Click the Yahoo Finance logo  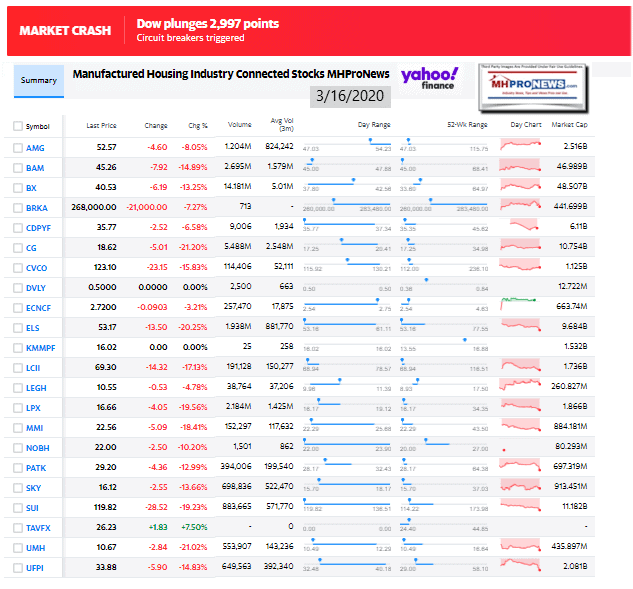pos(430,78)
